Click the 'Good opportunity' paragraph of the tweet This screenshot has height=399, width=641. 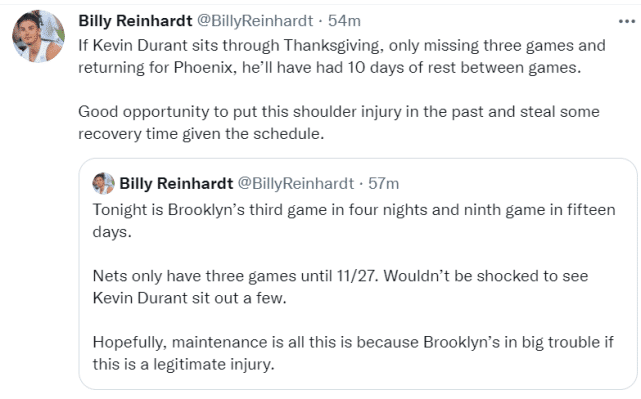pyautogui.click(x=339, y=123)
